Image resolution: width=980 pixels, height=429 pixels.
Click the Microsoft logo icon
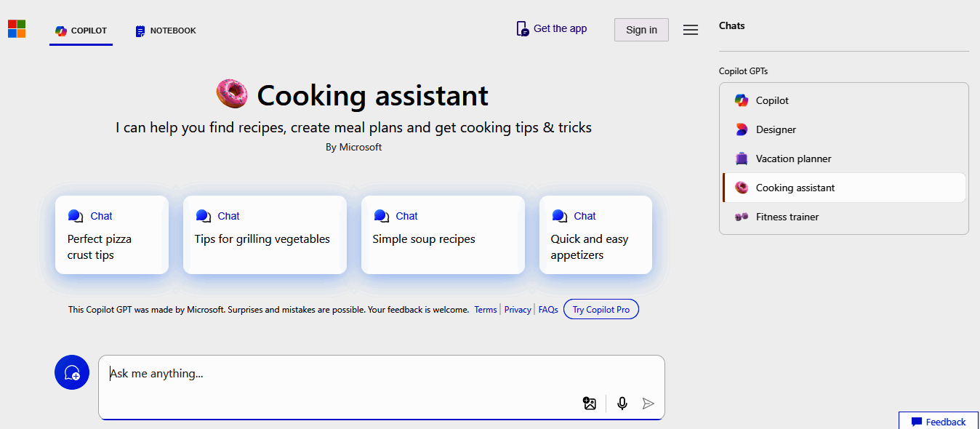pyautogui.click(x=17, y=29)
